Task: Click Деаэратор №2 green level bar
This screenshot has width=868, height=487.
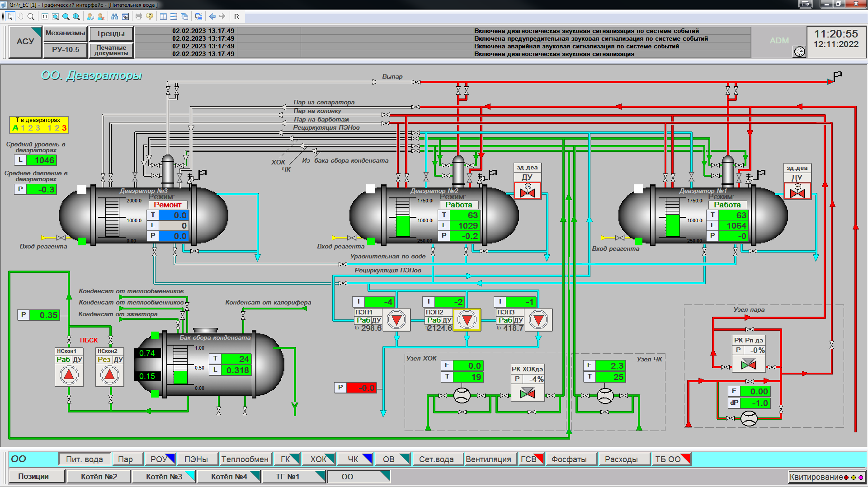Action: (x=402, y=225)
